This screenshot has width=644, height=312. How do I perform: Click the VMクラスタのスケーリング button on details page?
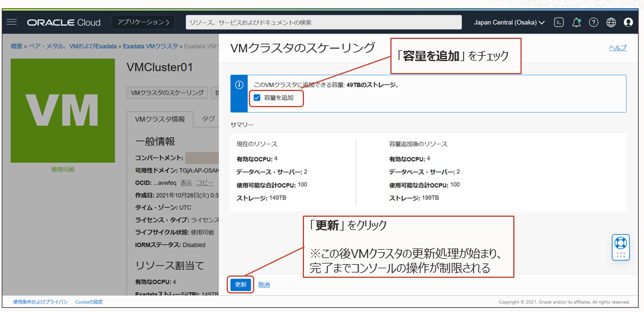167,93
